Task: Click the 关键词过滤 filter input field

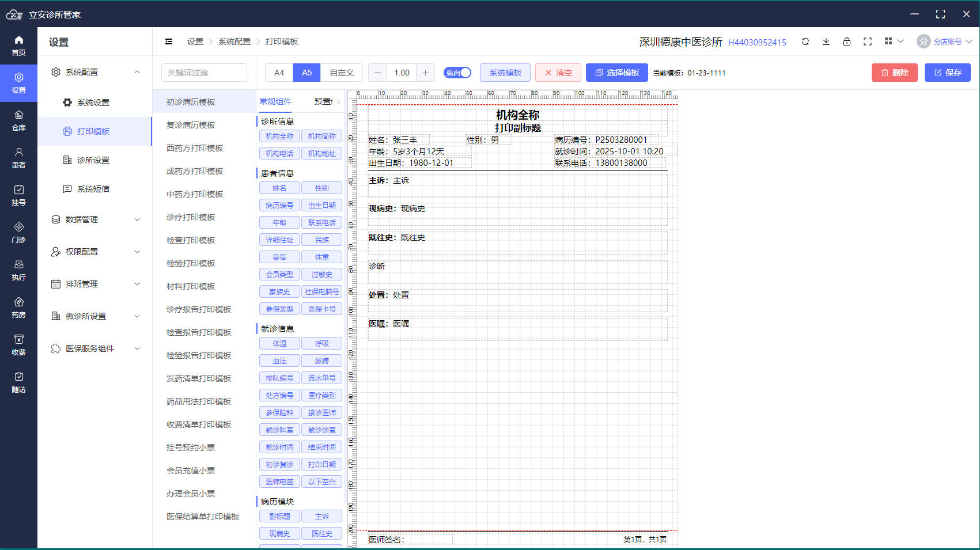Action: click(x=204, y=73)
